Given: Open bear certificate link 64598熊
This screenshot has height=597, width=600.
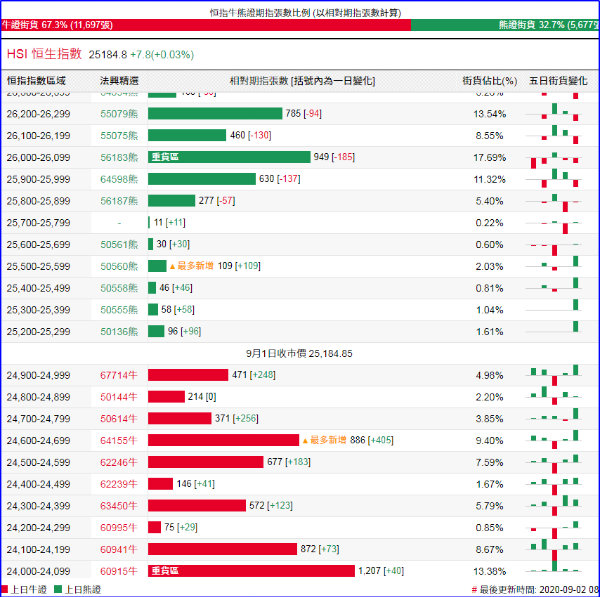Looking at the screenshot, I should pos(119,179).
